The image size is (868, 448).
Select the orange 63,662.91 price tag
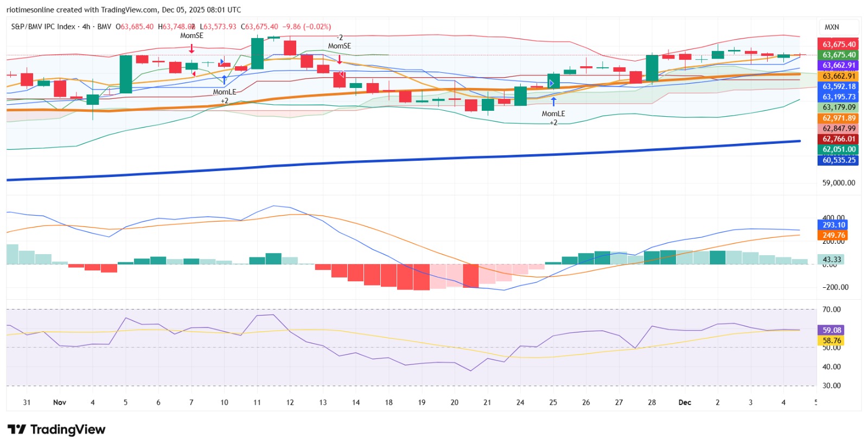(838, 76)
